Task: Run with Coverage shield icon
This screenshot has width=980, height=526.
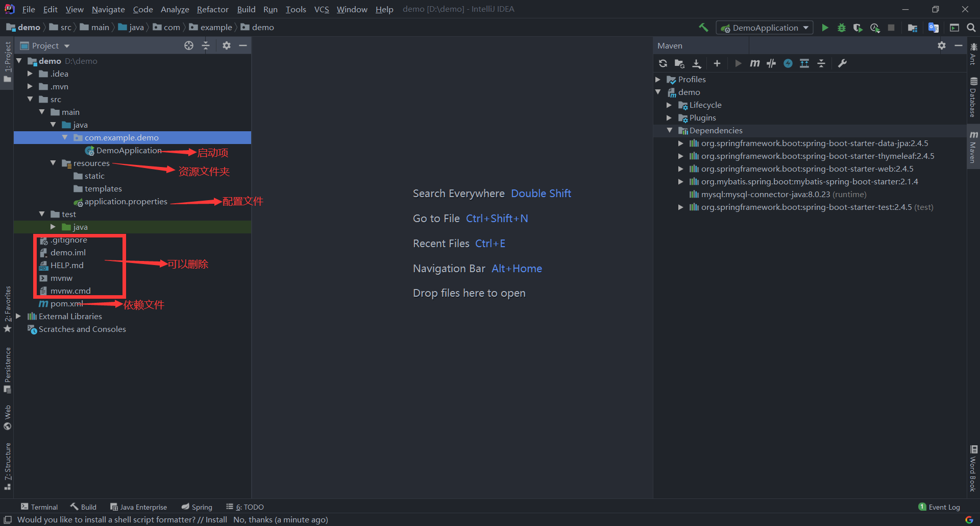Action: [x=858, y=28]
